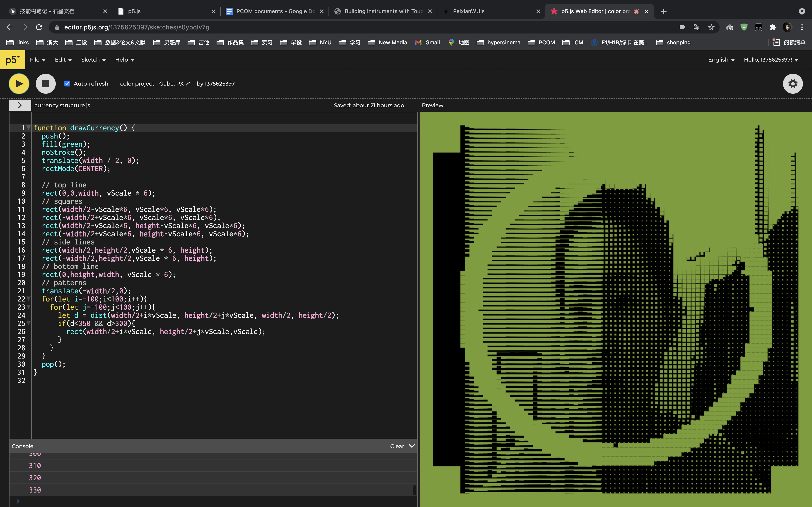Expand the sidebar file list chevron

click(x=20, y=105)
